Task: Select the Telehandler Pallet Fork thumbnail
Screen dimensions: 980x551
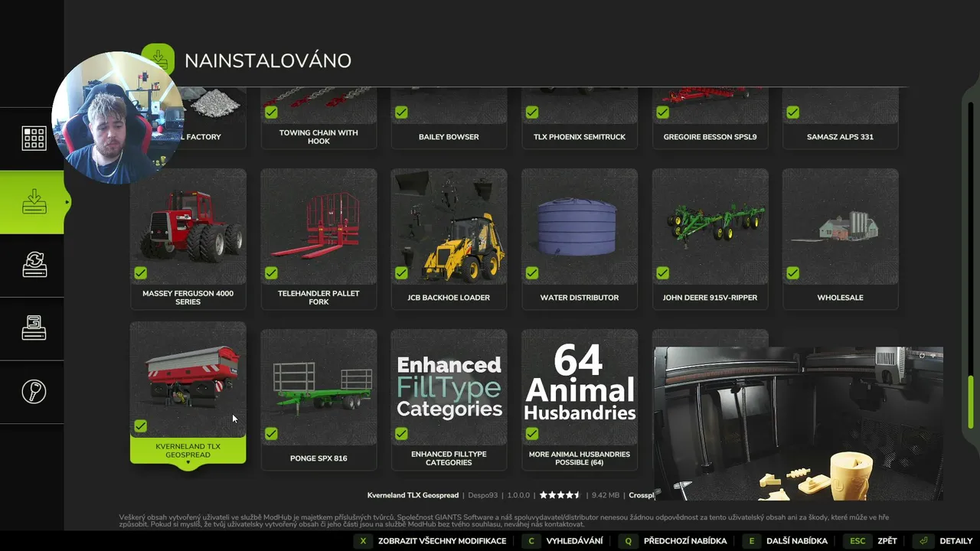Action: (318, 227)
